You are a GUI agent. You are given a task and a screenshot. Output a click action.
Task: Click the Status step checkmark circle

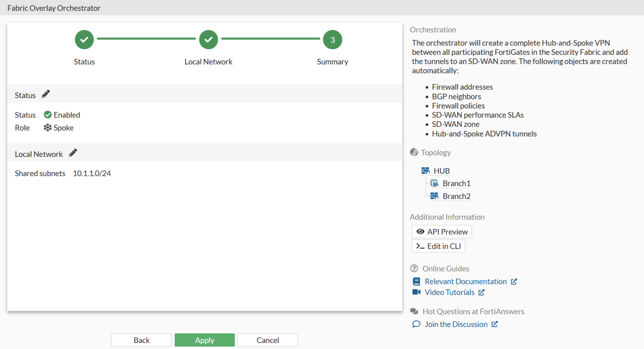pyautogui.click(x=84, y=39)
